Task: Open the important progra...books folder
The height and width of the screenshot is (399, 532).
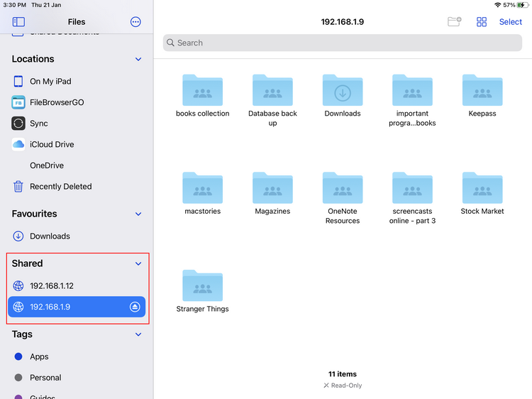Action: tap(412, 101)
